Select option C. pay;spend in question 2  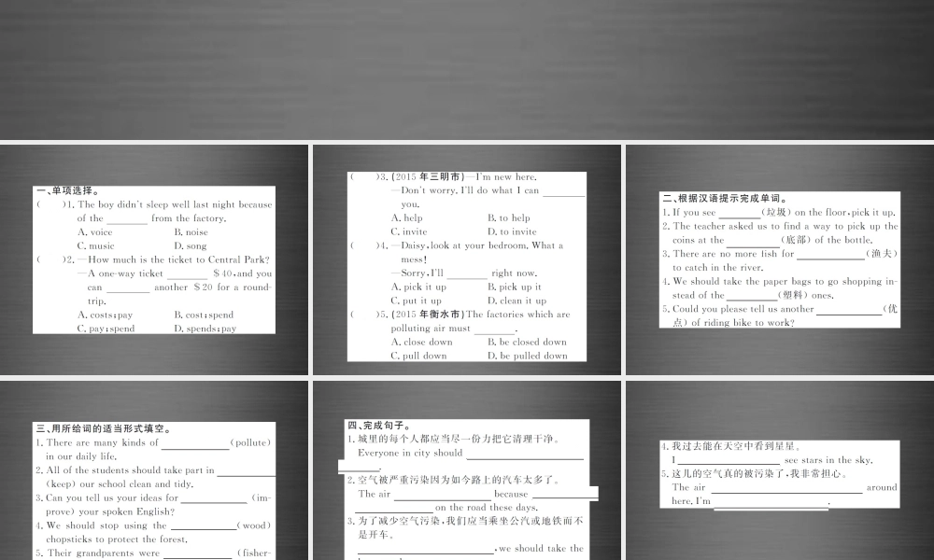click(105, 328)
